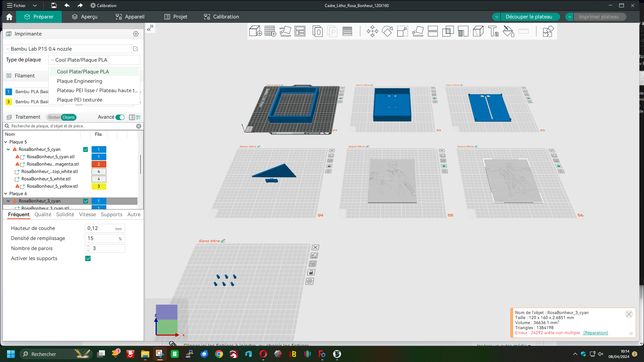644x362 pixels.
Task: Open printer settings gear icon
Action: (x=136, y=34)
